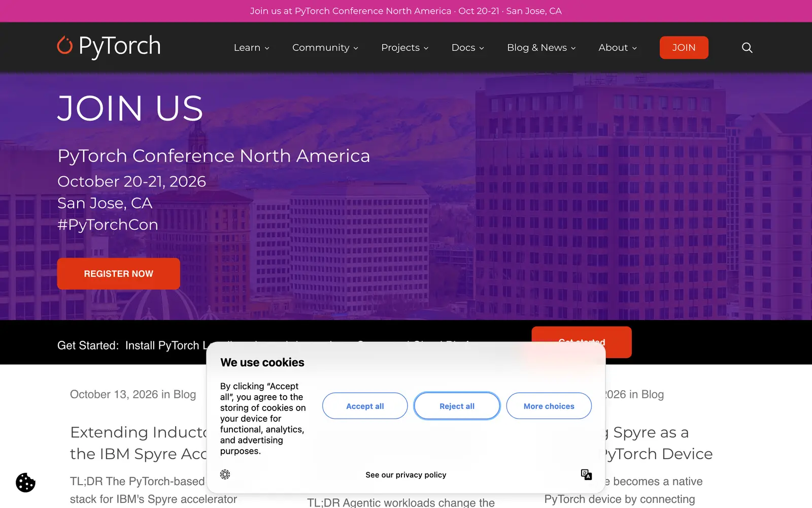Reject all cookies
The image size is (812, 508).
click(457, 406)
